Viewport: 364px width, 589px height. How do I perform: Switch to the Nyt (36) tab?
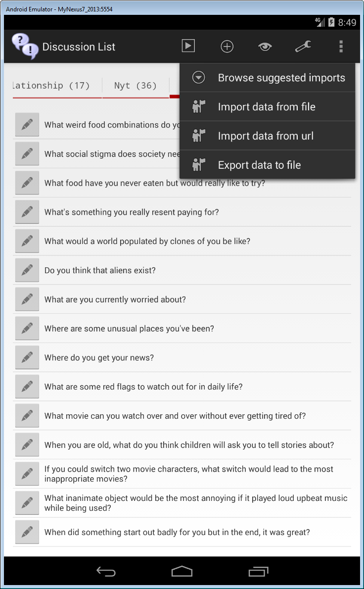click(135, 86)
